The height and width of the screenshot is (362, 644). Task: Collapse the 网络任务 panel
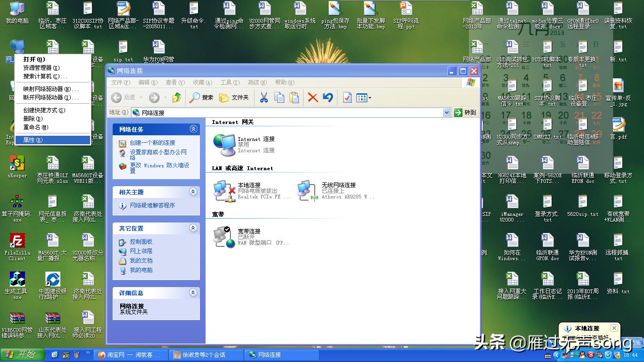click(193, 129)
